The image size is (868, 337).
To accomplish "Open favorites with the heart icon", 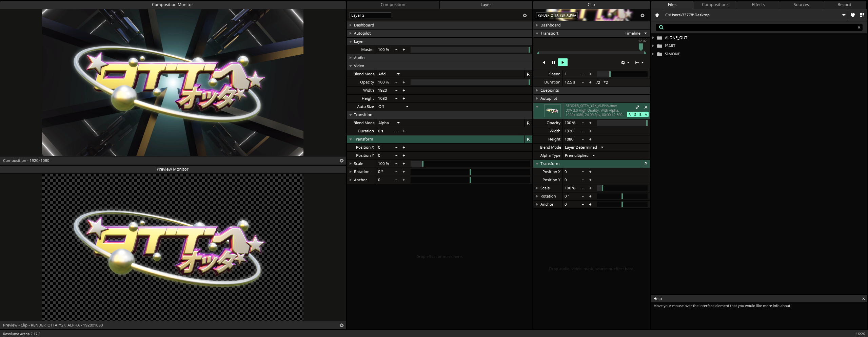I will (853, 15).
